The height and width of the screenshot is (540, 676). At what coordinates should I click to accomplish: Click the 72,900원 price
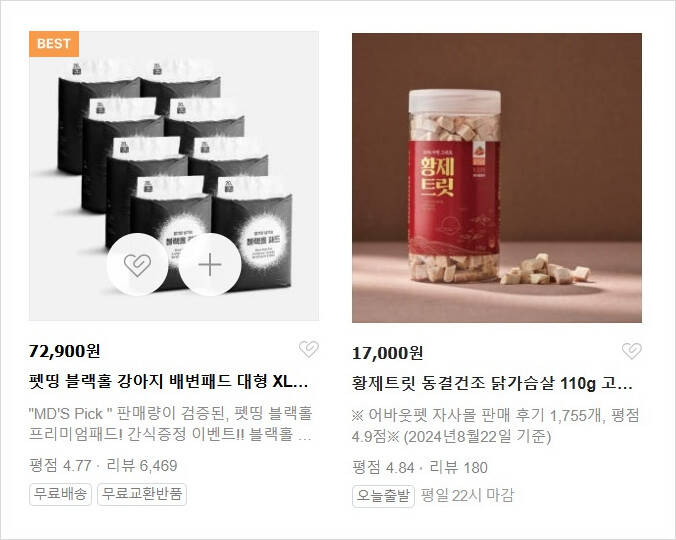tap(65, 351)
